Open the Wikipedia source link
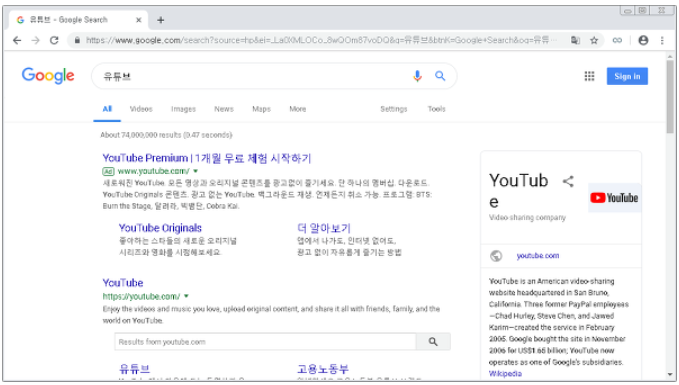 coord(505,374)
